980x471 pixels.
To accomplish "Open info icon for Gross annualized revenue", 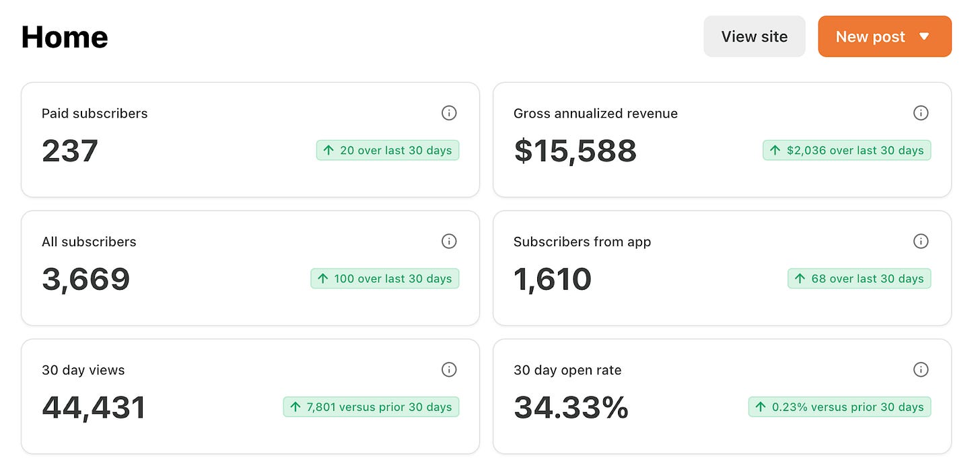I will coord(921,113).
